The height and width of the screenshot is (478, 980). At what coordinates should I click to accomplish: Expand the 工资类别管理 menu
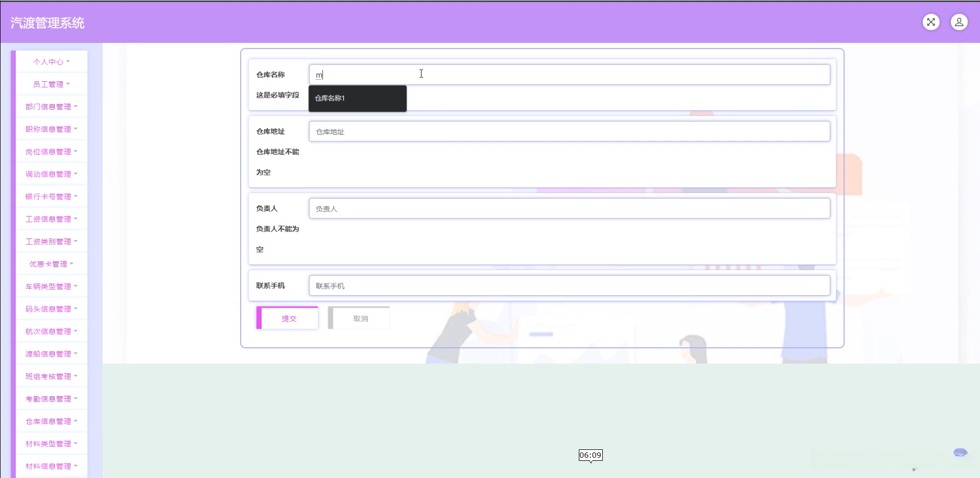(x=52, y=241)
